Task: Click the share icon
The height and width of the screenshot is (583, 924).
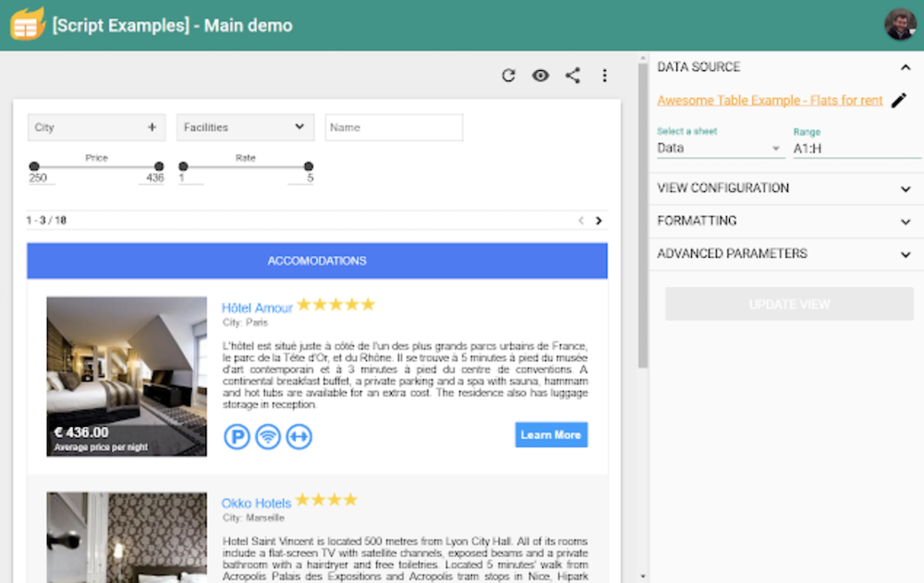Action: (x=573, y=76)
